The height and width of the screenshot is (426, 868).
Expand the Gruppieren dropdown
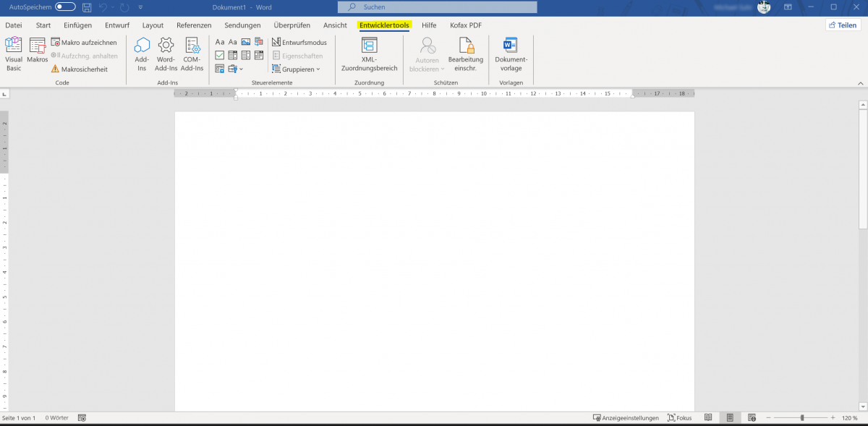[298, 69]
